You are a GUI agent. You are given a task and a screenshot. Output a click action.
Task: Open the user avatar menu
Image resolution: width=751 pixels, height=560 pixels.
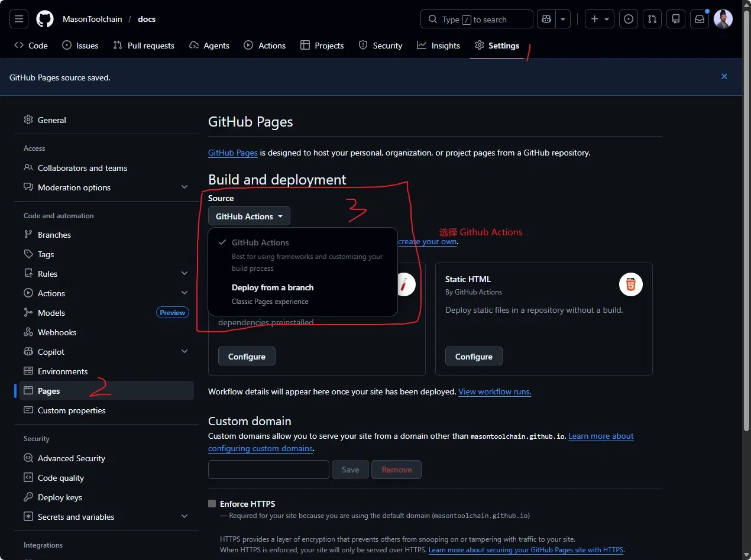[x=723, y=19]
